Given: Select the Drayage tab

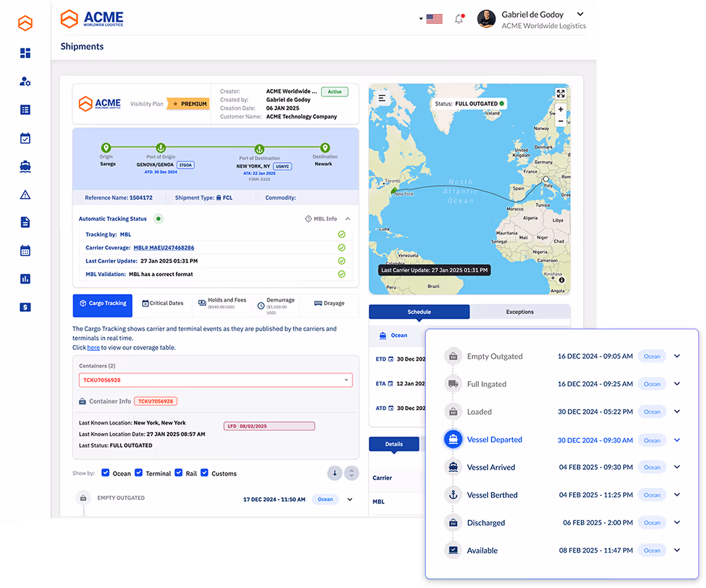Looking at the screenshot, I should tap(329, 303).
